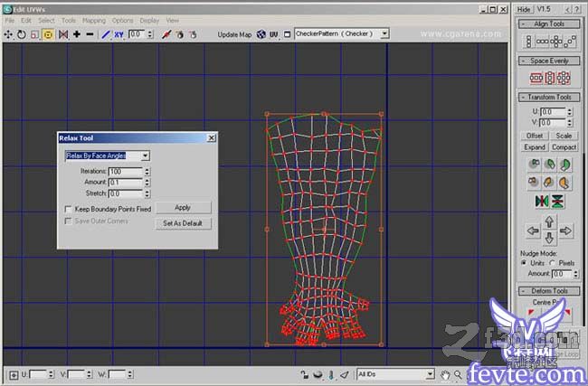The image size is (588, 386).
Task: Click the Apply button in Relax Tool
Action: (x=183, y=208)
